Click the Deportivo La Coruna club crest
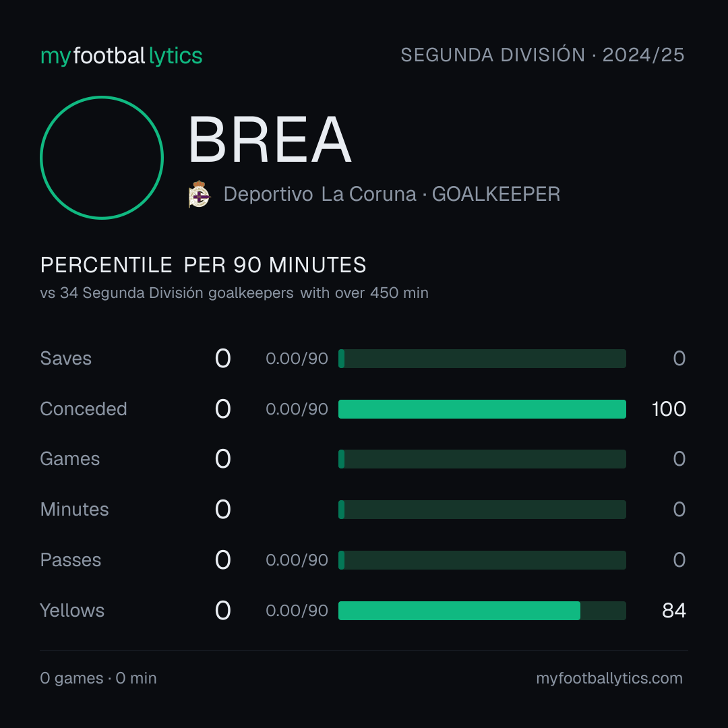This screenshot has height=728, width=728. point(200,194)
